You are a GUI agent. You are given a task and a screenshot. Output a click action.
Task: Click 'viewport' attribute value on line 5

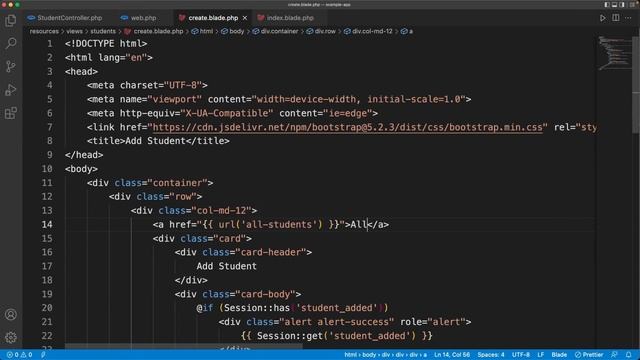pyautogui.click(x=175, y=99)
